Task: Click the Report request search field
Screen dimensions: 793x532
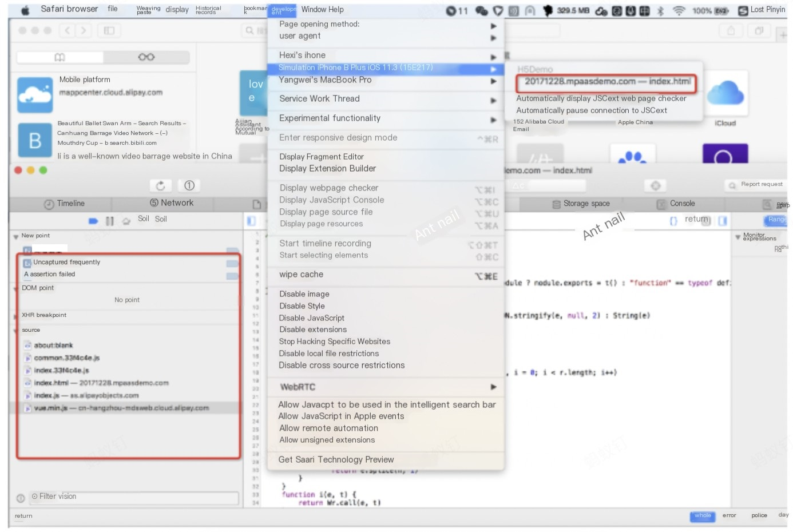Action: coord(757,185)
